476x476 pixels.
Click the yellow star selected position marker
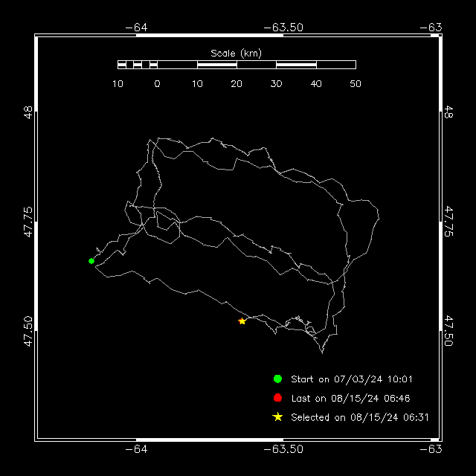coord(242,321)
